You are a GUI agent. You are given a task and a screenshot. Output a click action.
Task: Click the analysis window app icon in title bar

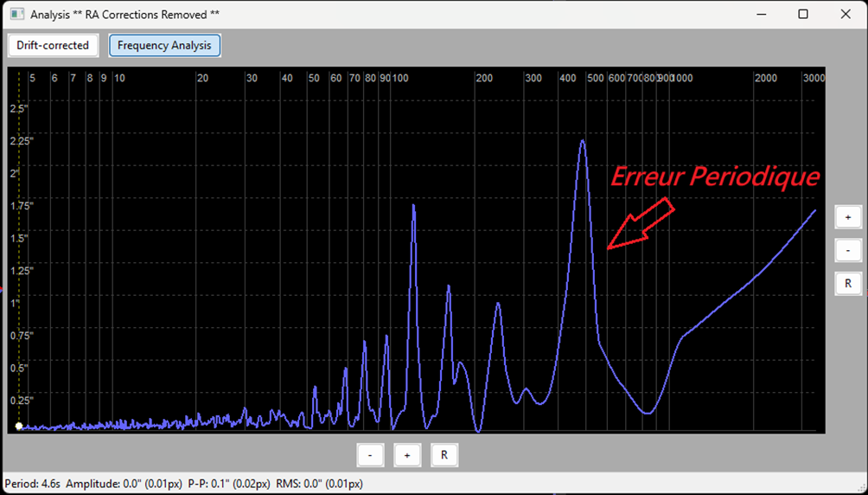[x=17, y=15]
